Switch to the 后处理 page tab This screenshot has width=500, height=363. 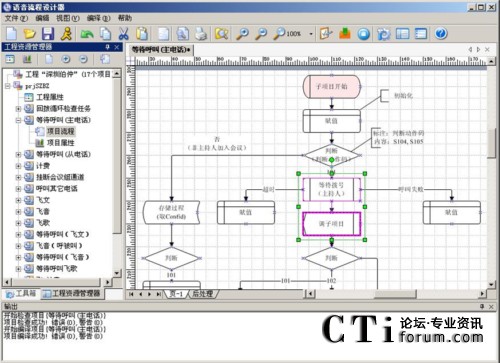(x=202, y=294)
